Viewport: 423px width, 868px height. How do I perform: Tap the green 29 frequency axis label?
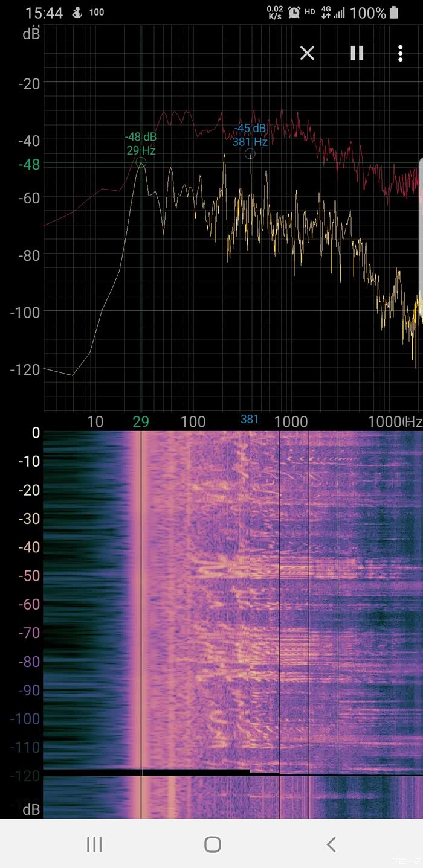click(141, 421)
